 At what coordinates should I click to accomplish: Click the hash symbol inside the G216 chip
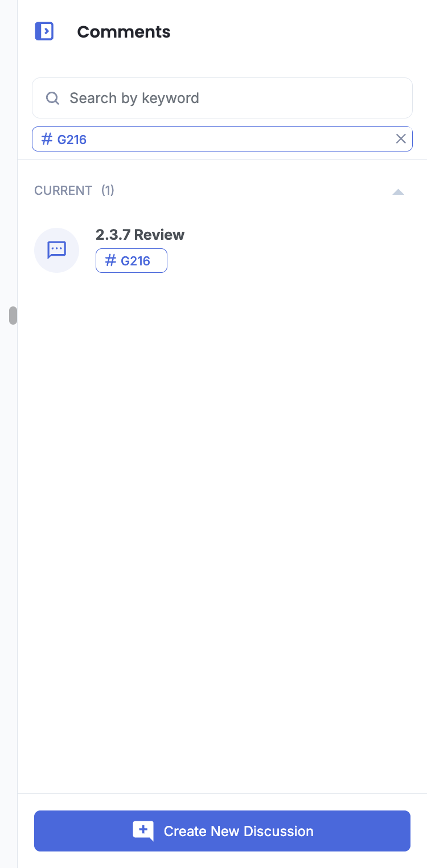(x=110, y=261)
